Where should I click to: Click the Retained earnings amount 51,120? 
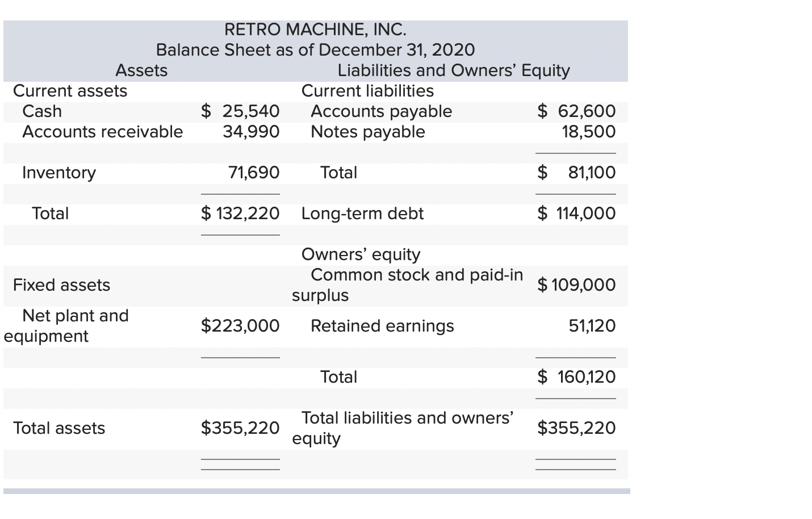pos(593,325)
